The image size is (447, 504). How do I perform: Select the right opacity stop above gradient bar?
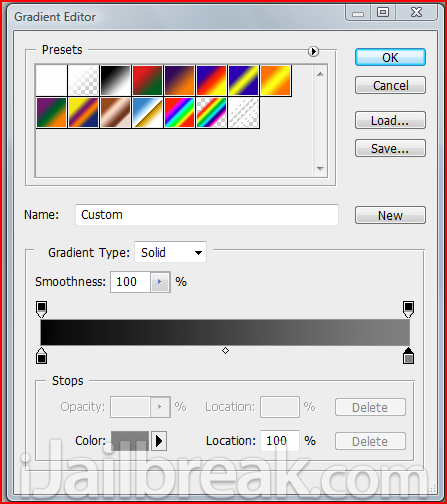point(408,309)
